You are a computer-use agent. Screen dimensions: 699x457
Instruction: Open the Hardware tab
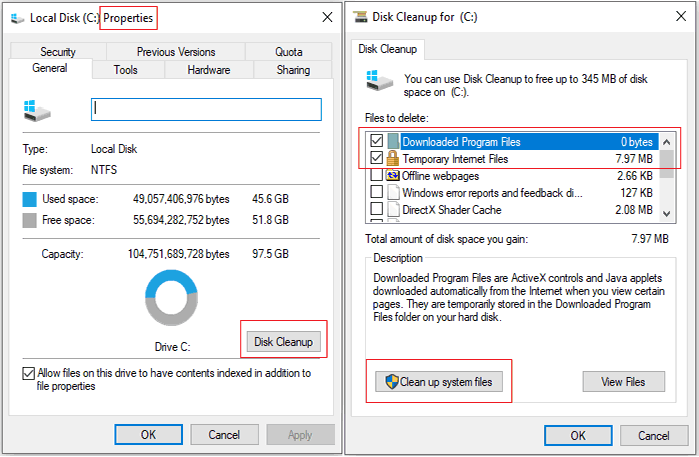209,70
